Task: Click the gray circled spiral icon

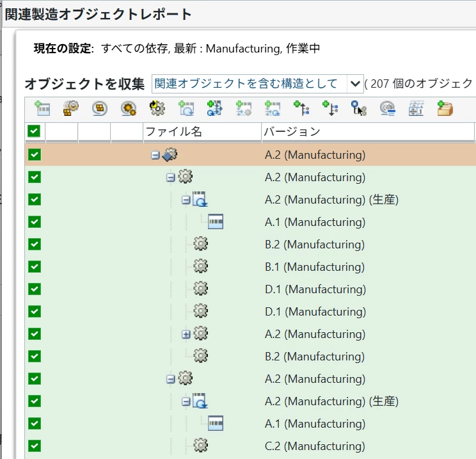Action: [x=387, y=108]
